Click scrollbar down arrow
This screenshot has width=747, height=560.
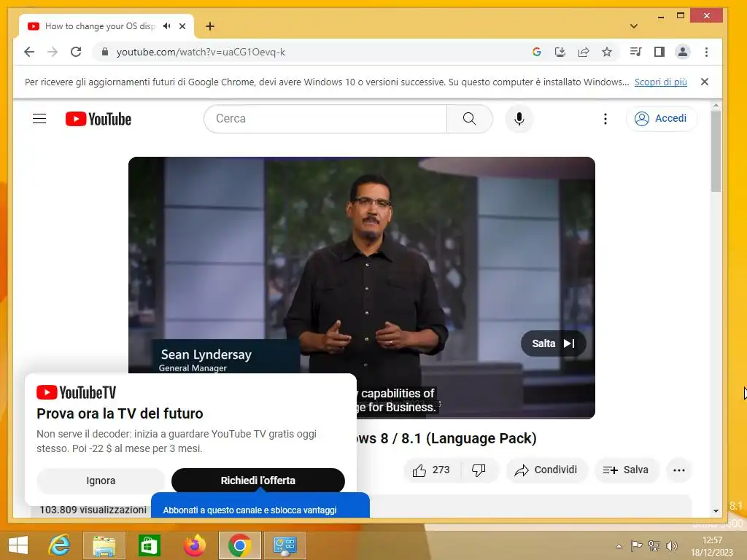click(x=716, y=511)
